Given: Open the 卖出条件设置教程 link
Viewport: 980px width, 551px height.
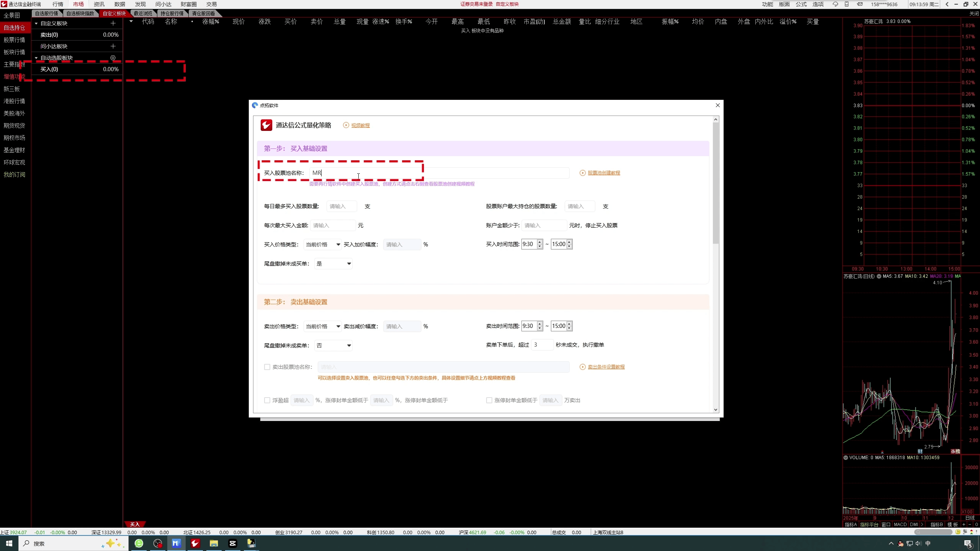Looking at the screenshot, I should 606,367.
